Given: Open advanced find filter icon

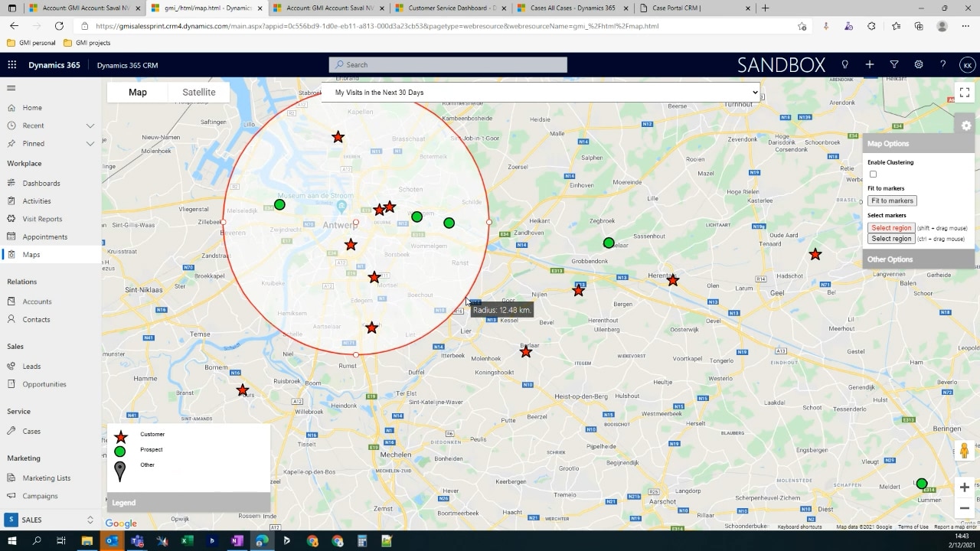Looking at the screenshot, I should click(894, 65).
